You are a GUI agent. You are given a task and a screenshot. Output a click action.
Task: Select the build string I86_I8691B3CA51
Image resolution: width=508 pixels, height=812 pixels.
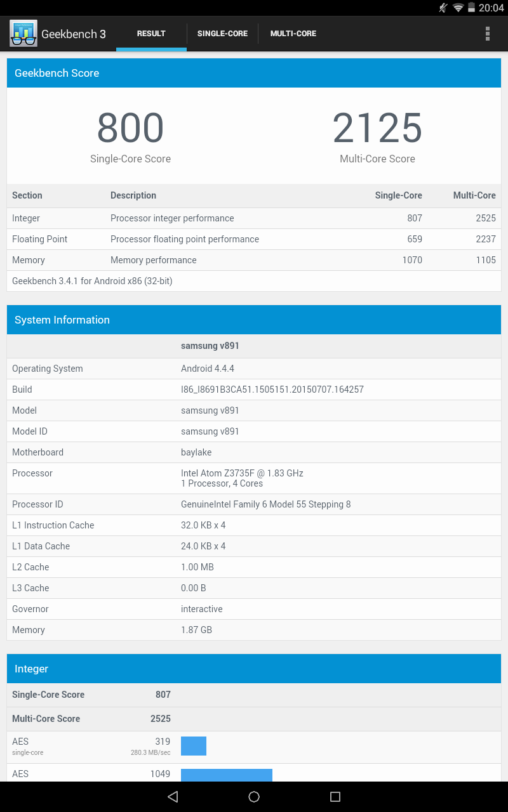(x=272, y=390)
